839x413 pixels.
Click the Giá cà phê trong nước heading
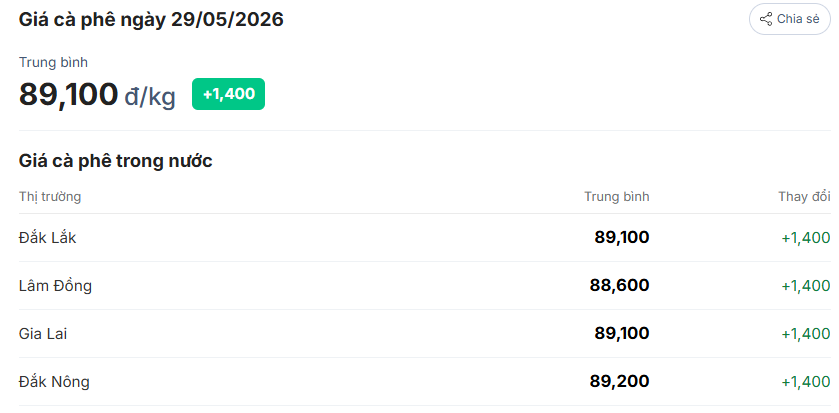(x=116, y=161)
